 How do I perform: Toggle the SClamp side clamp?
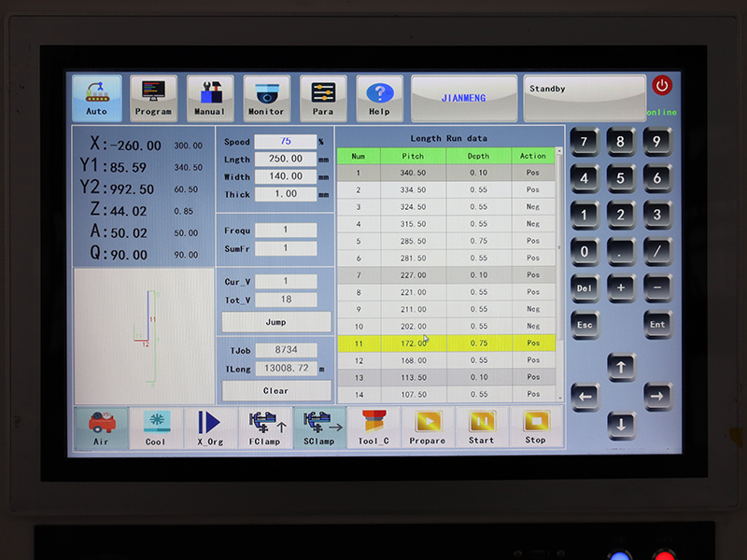coord(319,427)
